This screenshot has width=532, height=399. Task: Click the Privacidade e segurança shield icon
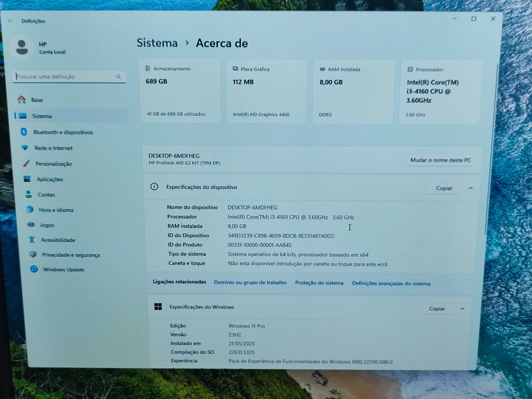tap(33, 254)
